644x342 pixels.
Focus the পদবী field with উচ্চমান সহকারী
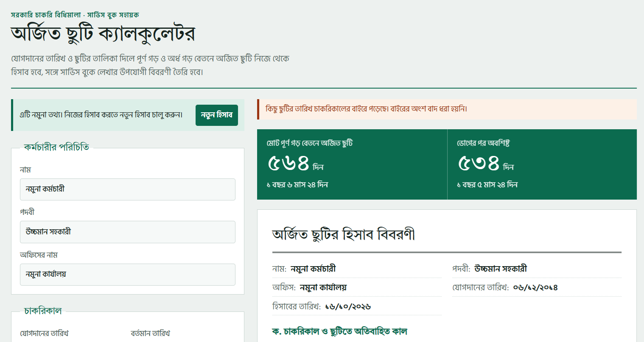pyautogui.click(x=128, y=232)
